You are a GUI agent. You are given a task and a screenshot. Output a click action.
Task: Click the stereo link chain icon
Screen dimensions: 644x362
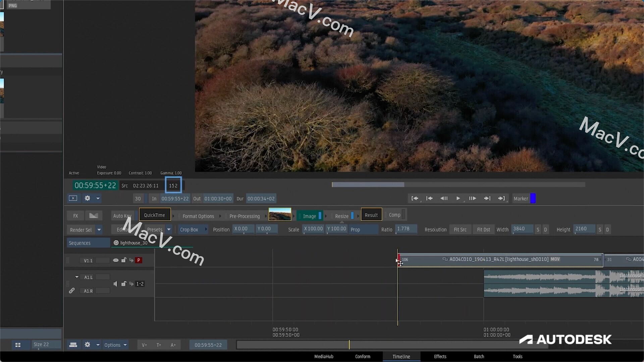[72, 291]
